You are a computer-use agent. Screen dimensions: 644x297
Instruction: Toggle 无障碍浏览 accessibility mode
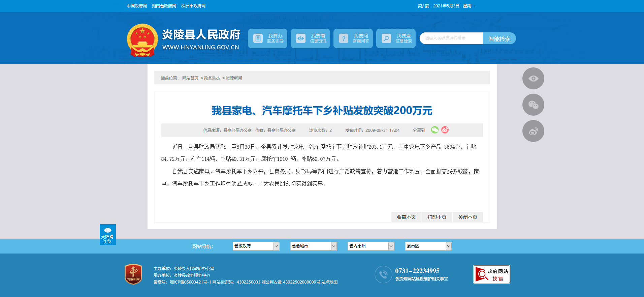pyautogui.click(x=107, y=235)
